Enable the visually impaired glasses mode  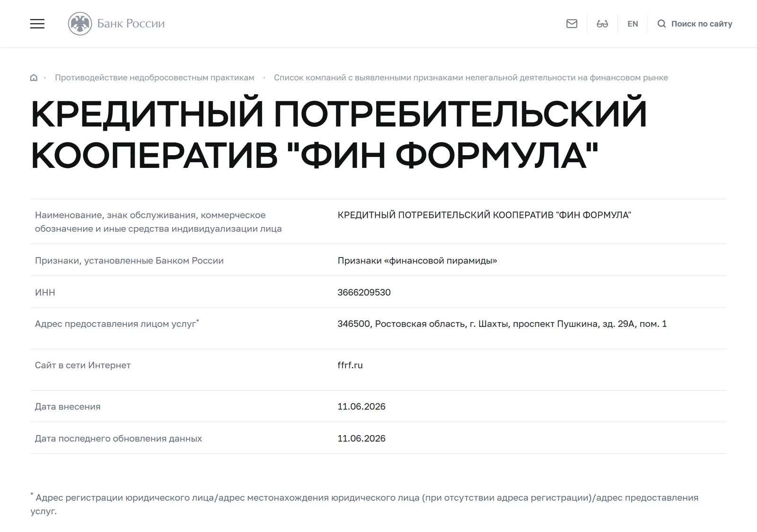point(602,24)
